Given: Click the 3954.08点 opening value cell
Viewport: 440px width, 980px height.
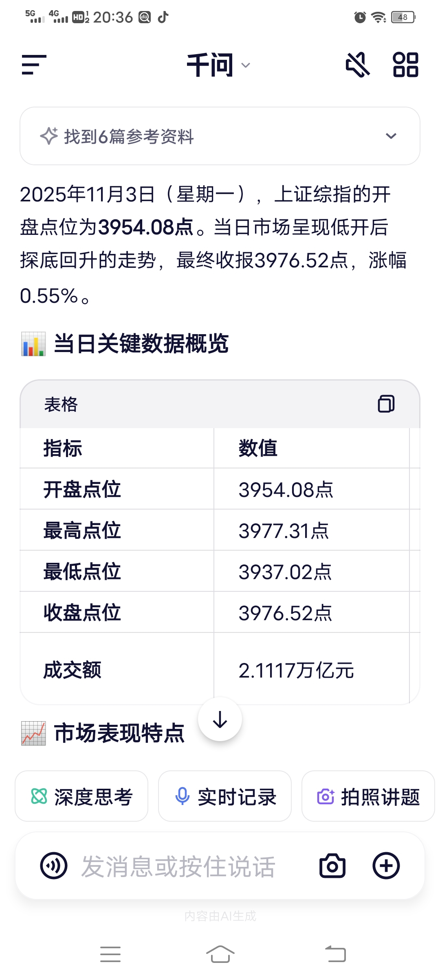Looking at the screenshot, I should pyautogui.click(x=286, y=489).
